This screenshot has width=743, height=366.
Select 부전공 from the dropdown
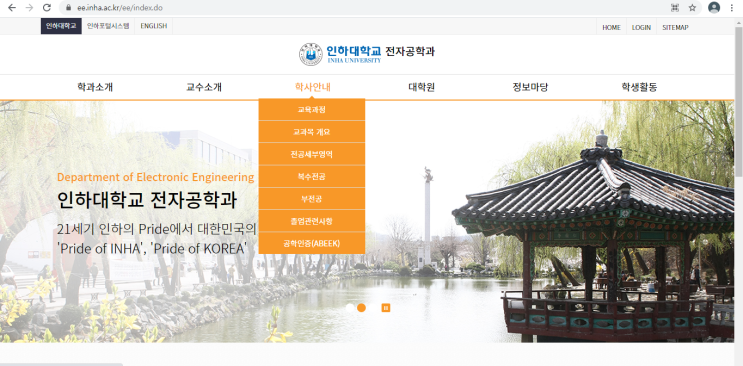coord(312,199)
